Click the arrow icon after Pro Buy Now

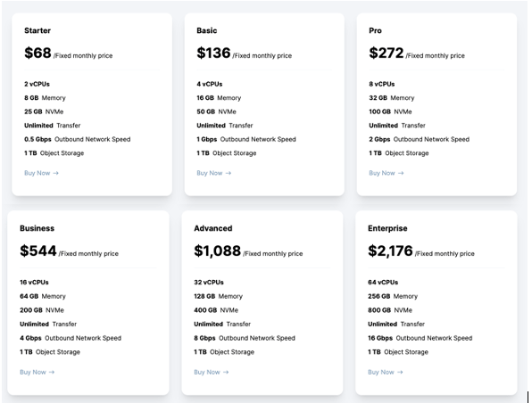pyautogui.click(x=401, y=173)
